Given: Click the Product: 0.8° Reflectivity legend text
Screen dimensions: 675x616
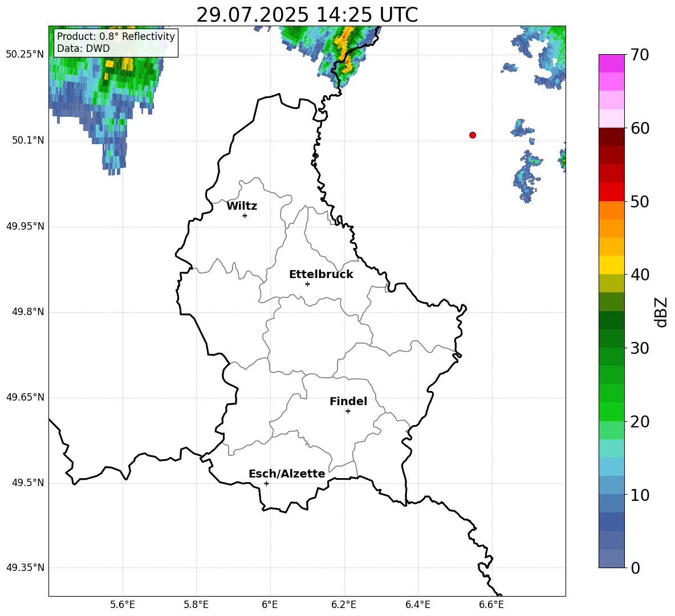Looking at the screenshot, I should [116, 36].
